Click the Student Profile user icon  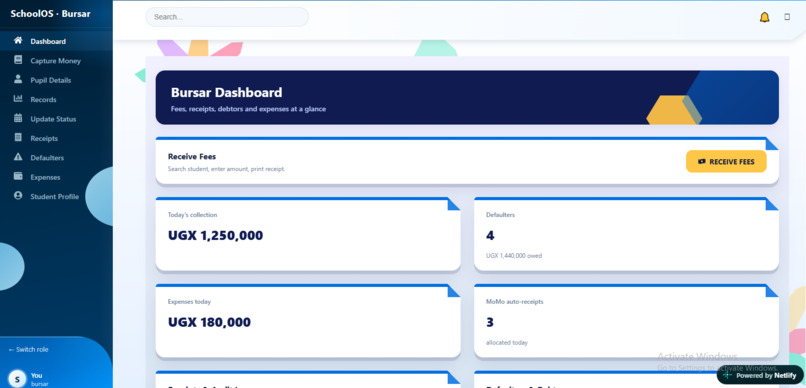pyautogui.click(x=18, y=196)
